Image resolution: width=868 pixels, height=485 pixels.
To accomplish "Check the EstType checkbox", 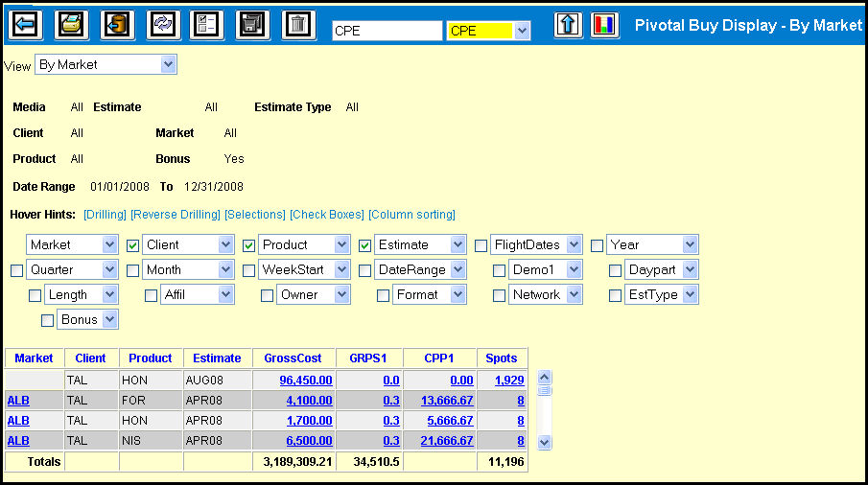I will pos(615,295).
